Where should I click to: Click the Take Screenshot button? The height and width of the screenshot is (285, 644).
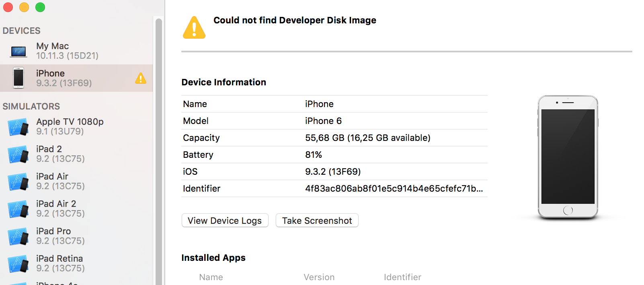coord(317,221)
